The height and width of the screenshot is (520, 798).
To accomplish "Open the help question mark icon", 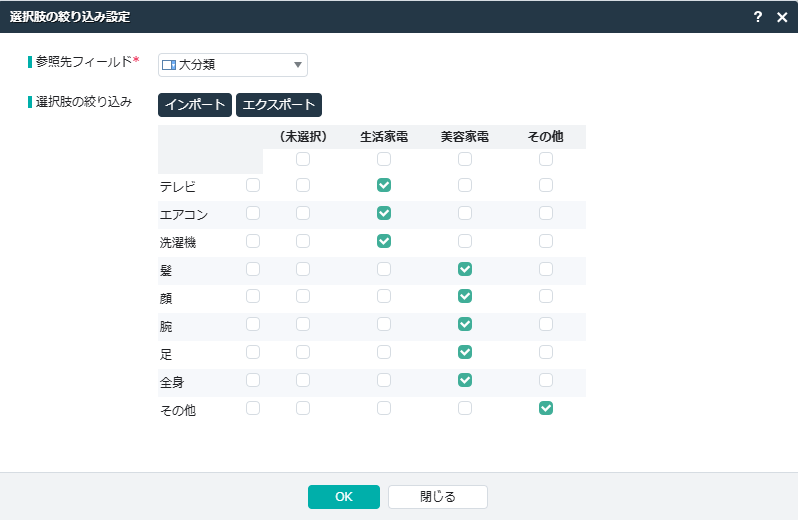I will point(758,17).
